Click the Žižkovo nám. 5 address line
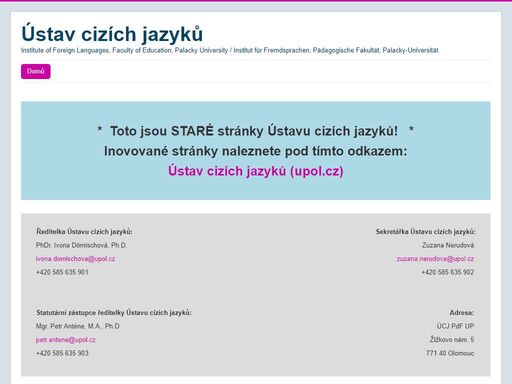This screenshot has height=384, width=512. click(452, 340)
